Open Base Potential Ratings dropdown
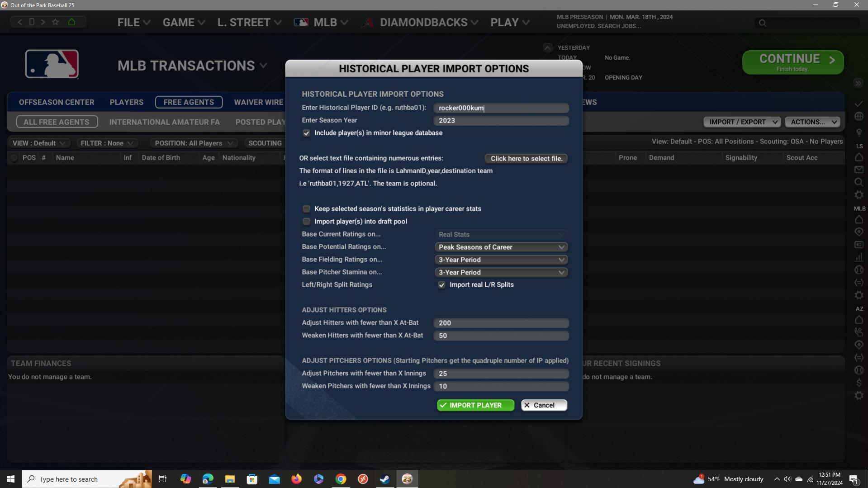Viewport: 868px width, 488px height. tap(501, 247)
